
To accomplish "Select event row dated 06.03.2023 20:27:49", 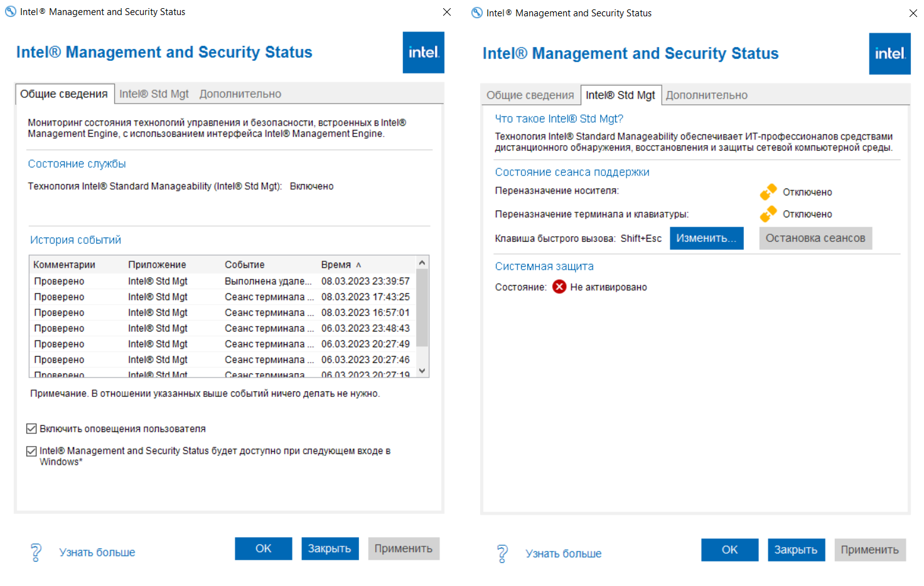I will coord(223,344).
